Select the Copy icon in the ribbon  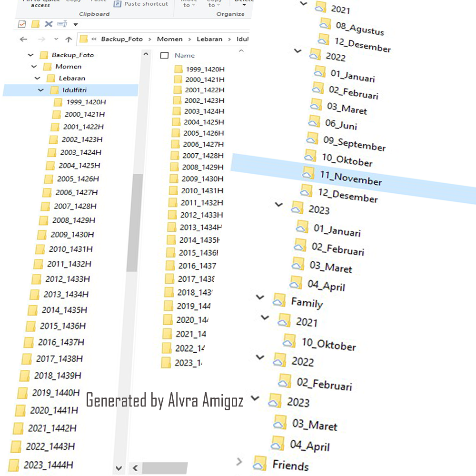[x=74, y=2]
